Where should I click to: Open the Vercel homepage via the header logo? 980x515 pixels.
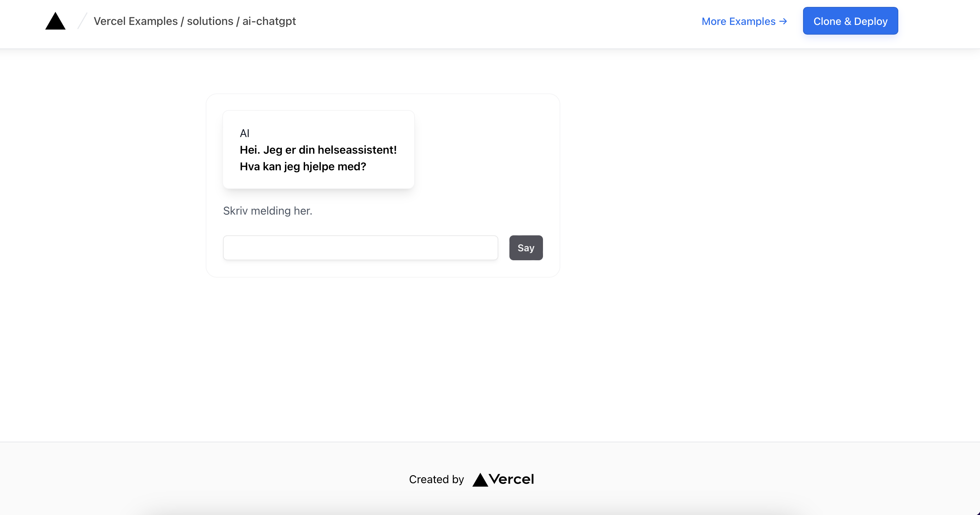click(x=55, y=21)
